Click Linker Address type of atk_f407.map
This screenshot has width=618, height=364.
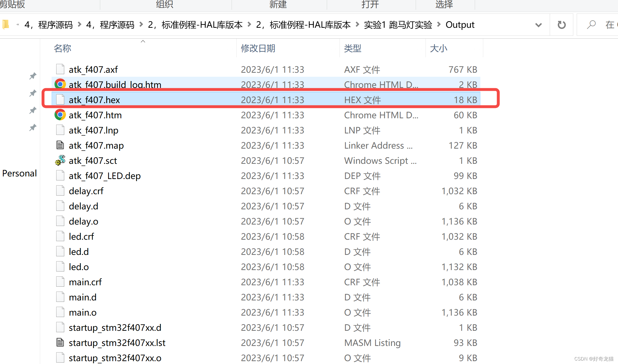coord(378,145)
